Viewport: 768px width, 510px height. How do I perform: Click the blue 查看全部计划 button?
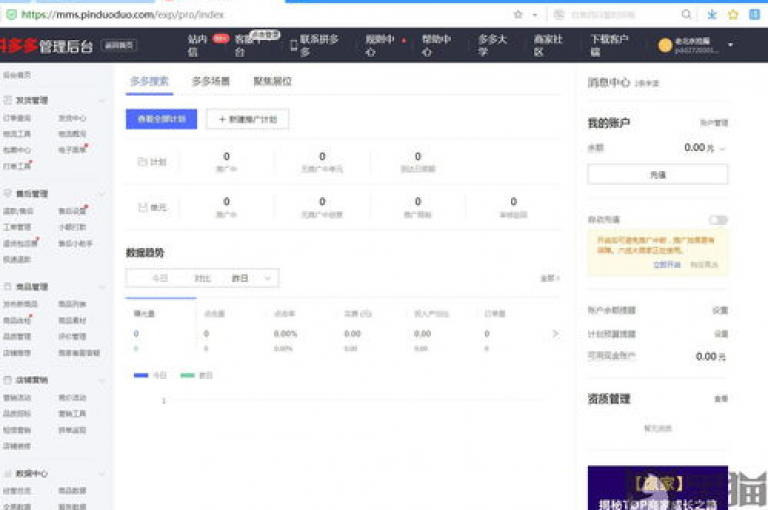161,119
